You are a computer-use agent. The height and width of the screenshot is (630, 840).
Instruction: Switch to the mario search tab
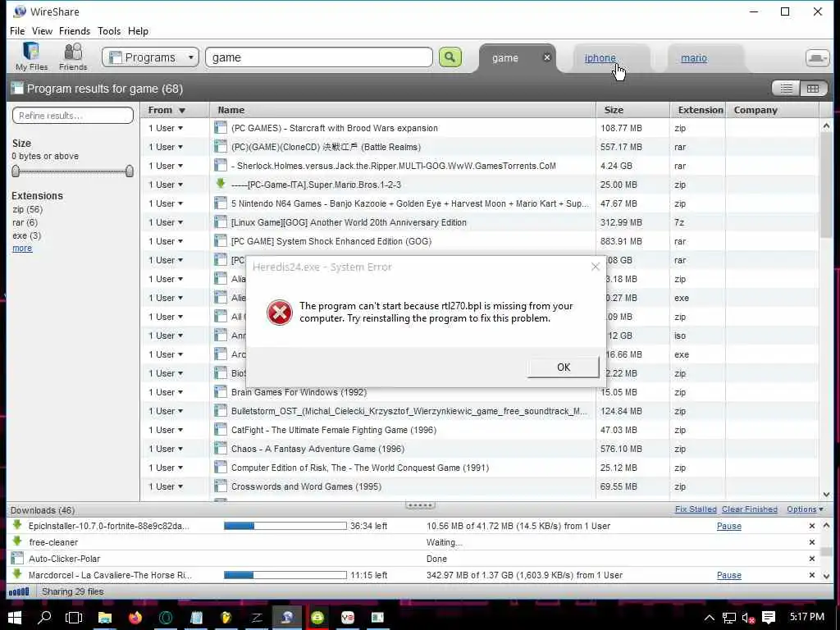click(x=694, y=58)
